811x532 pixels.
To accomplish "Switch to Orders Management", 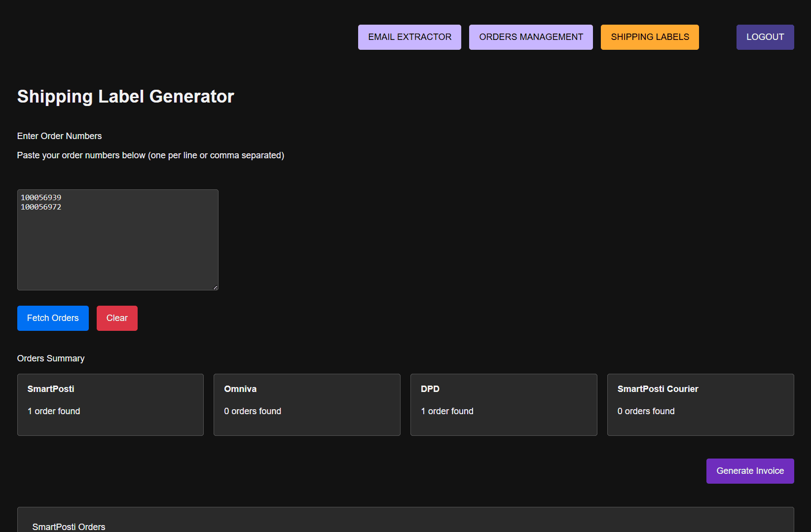I will (530, 36).
